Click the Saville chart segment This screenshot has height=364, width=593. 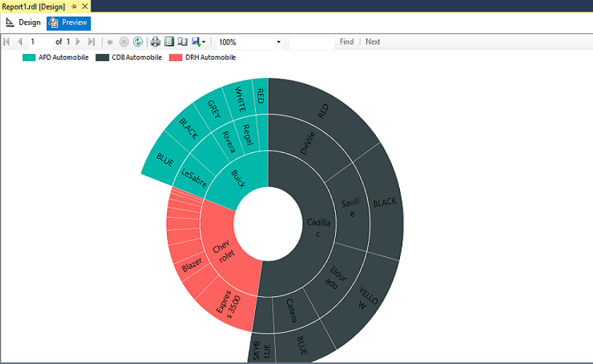pyautogui.click(x=352, y=208)
